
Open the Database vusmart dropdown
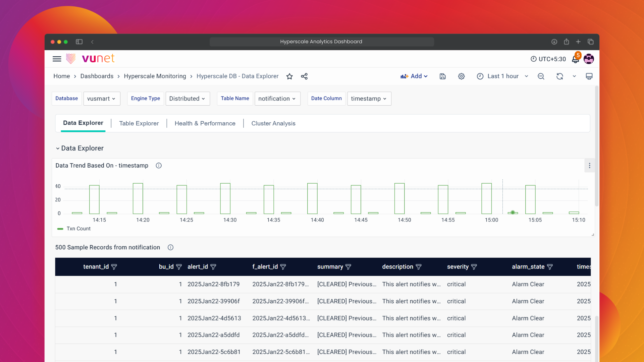tap(102, 99)
